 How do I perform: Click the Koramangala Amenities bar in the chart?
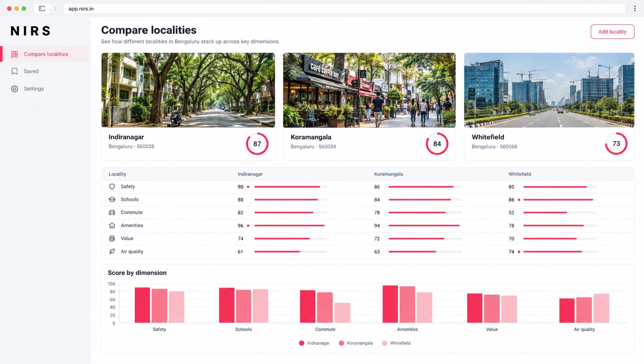coord(407,304)
